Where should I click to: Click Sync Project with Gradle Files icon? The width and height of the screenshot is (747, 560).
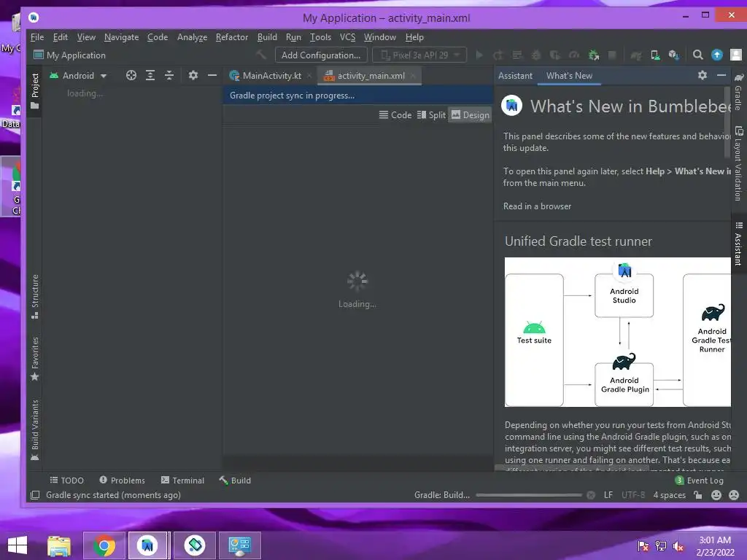pyautogui.click(x=636, y=55)
